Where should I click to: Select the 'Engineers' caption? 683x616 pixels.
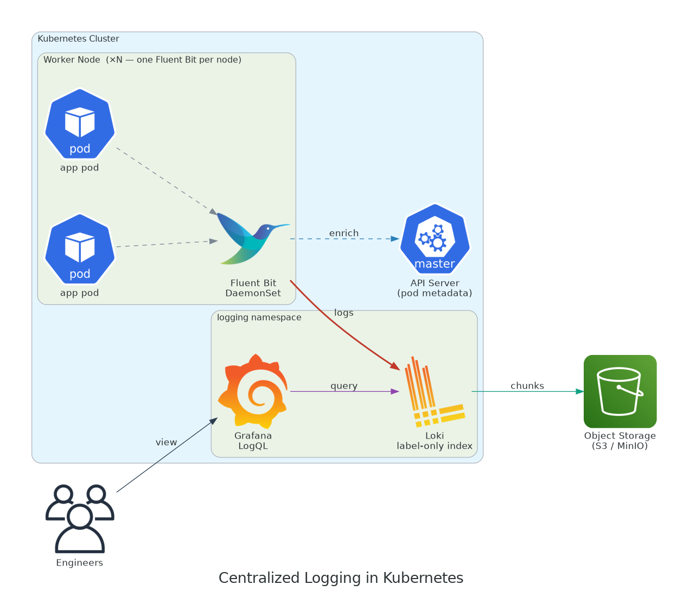coord(80,563)
